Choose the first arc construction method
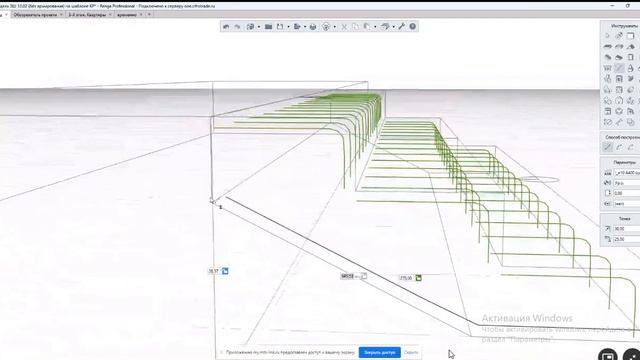The width and height of the screenshot is (640, 360). (x=619, y=147)
